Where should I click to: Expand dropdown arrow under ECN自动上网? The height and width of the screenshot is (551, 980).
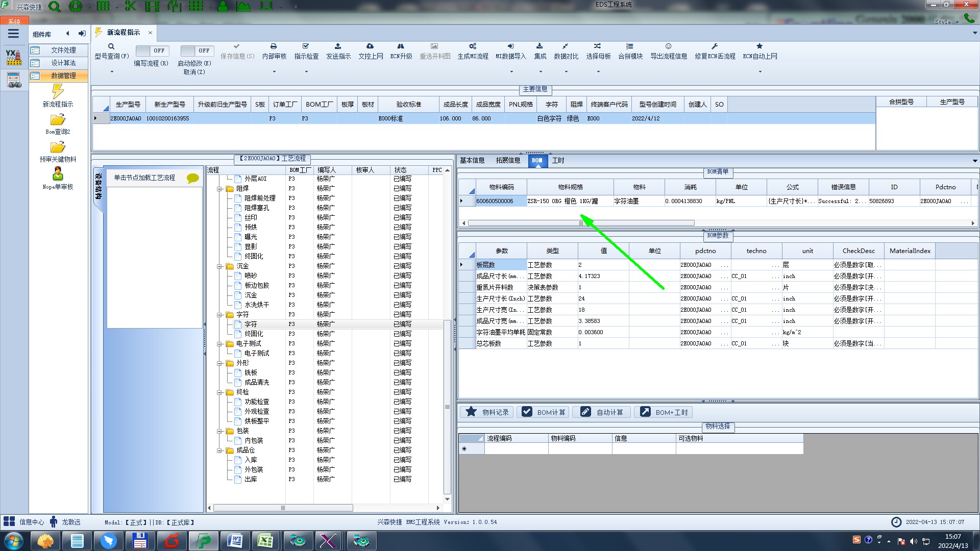tap(760, 71)
